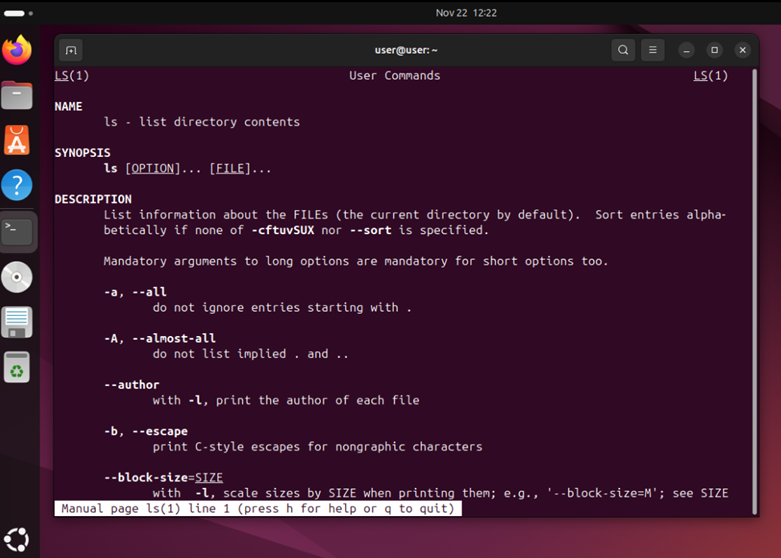The width and height of the screenshot is (781, 558).
Task: Open the Trash from the dock
Action: pos(17,367)
